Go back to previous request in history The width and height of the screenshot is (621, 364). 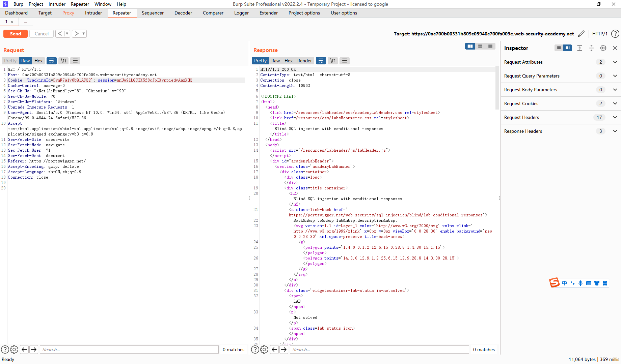[60, 33]
